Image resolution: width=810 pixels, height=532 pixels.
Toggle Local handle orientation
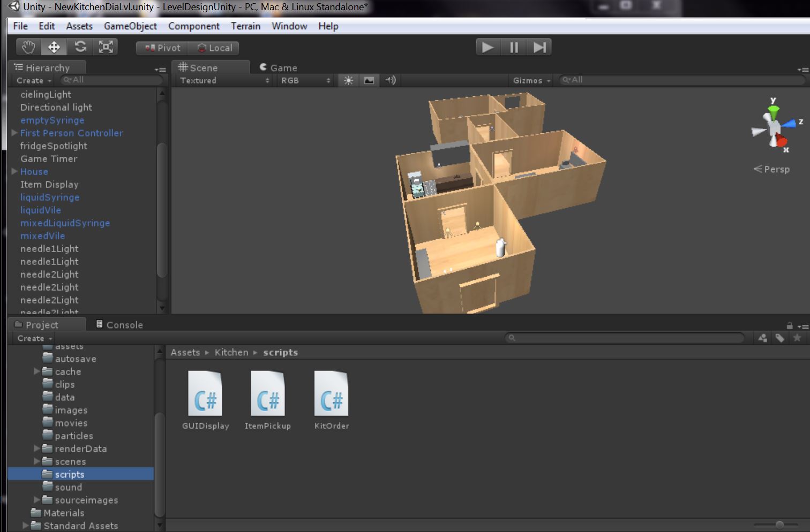tap(214, 48)
